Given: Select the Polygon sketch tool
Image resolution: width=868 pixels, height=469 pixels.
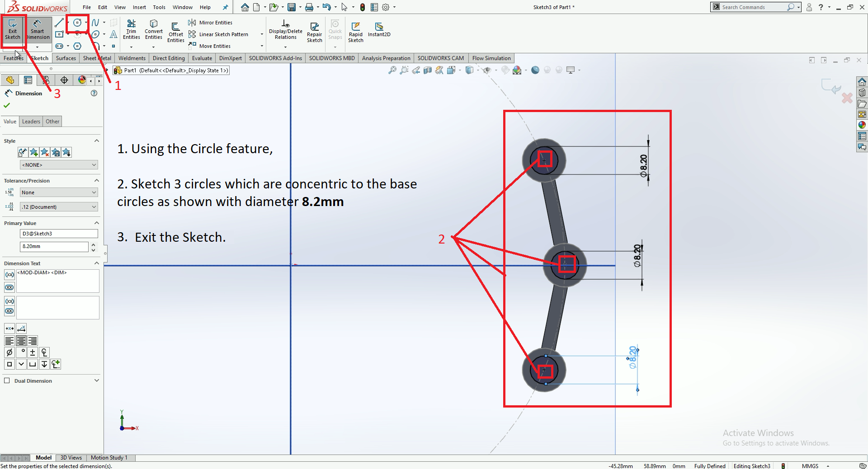Looking at the screenshot, I should 78,46.
